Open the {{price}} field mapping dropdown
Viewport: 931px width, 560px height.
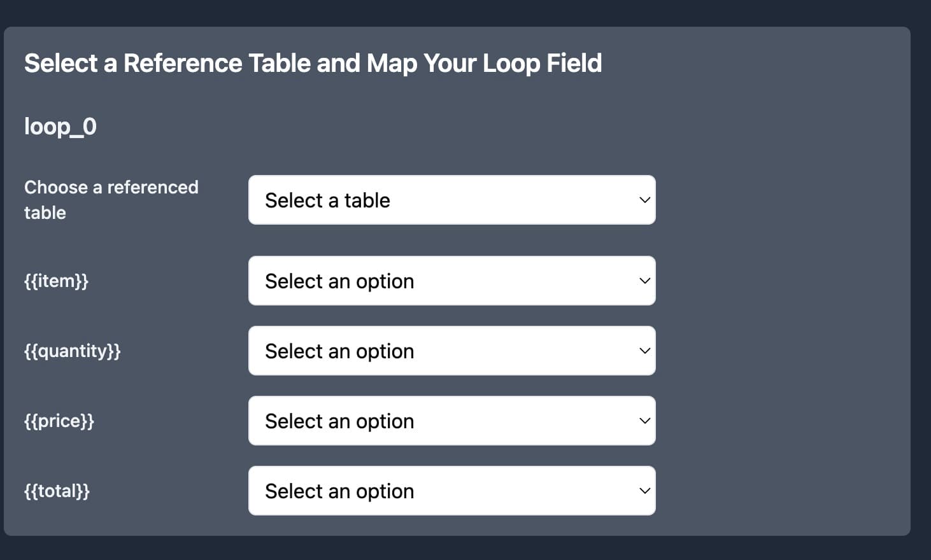[451, 421]
